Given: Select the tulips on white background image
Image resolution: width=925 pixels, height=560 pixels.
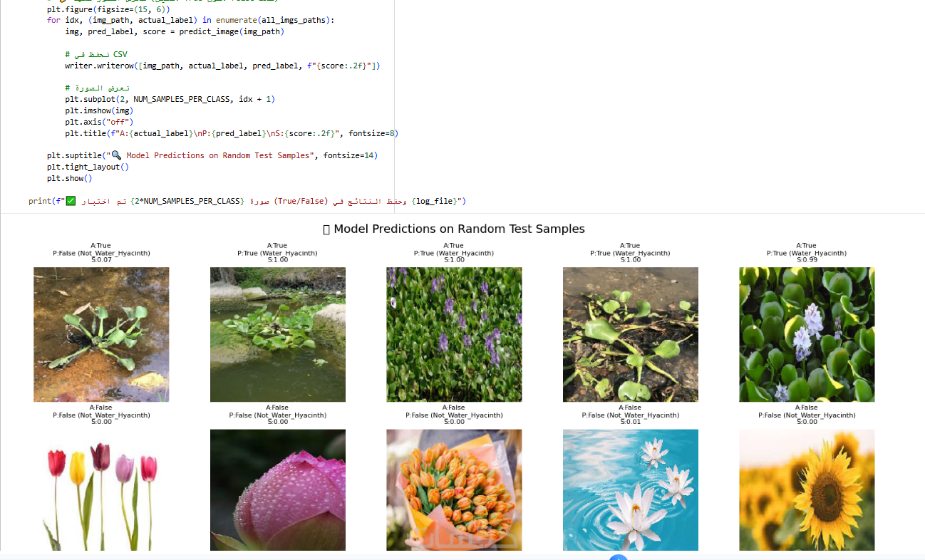Looking at the screenshot, I should pos(101,489).
